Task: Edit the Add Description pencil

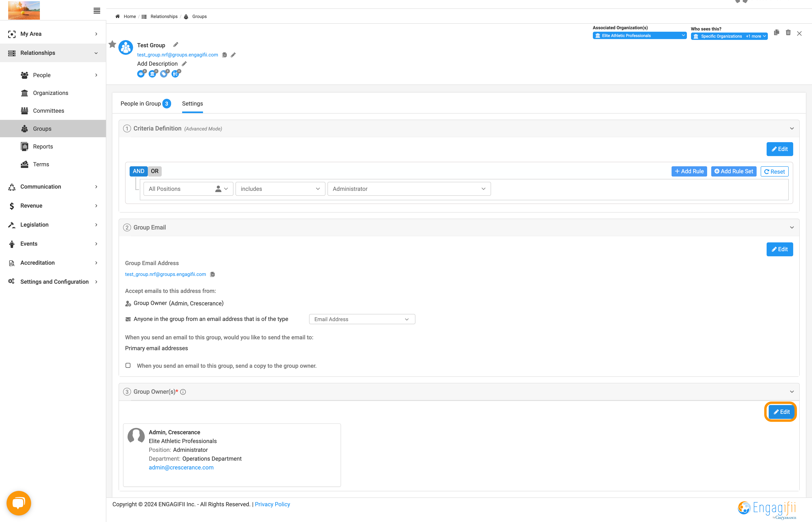Action: pos(184,64)
